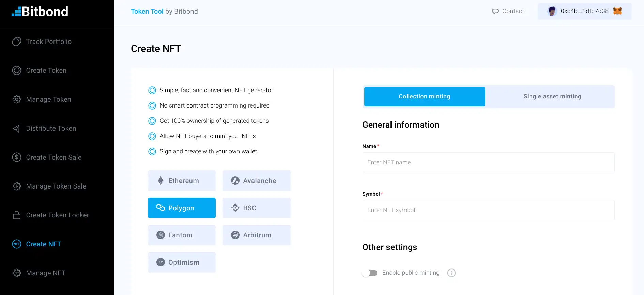Click the wallet avatar icon

click(552, 11)
